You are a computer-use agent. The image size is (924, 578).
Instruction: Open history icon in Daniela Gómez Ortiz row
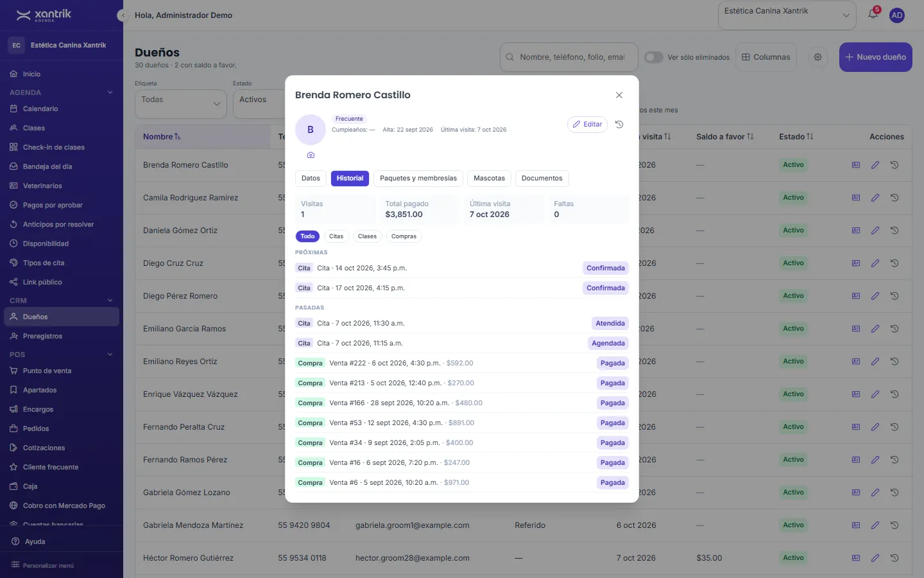(894, 231)
